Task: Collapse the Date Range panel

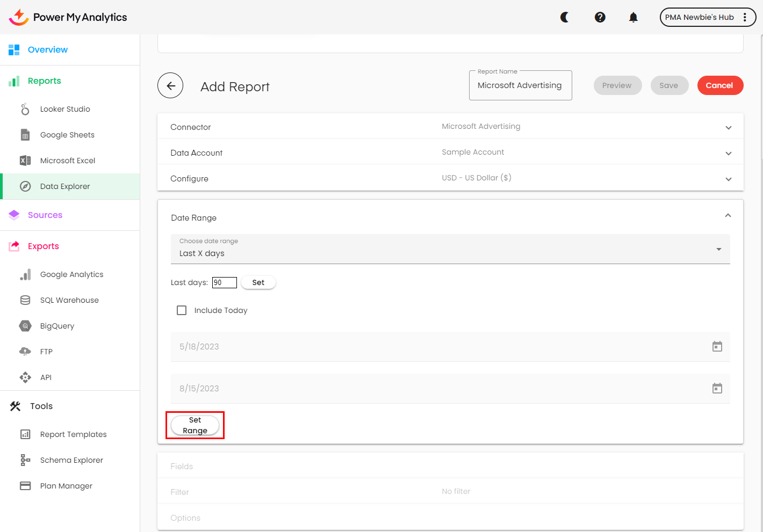Action: [x=728, y=215]
